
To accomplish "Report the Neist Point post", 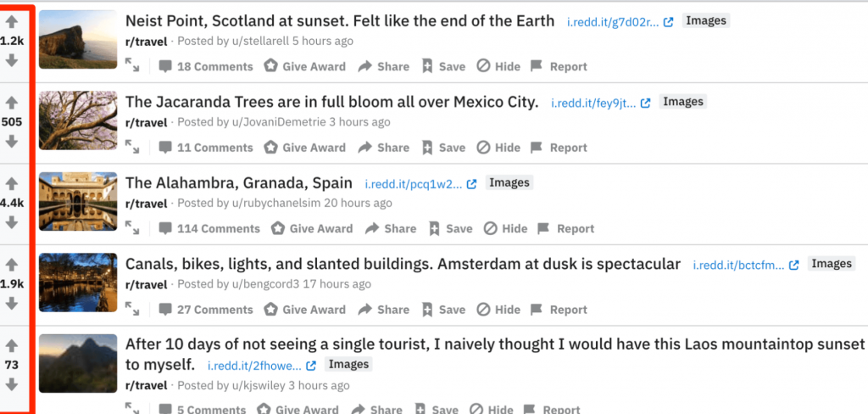I will 559,66.
